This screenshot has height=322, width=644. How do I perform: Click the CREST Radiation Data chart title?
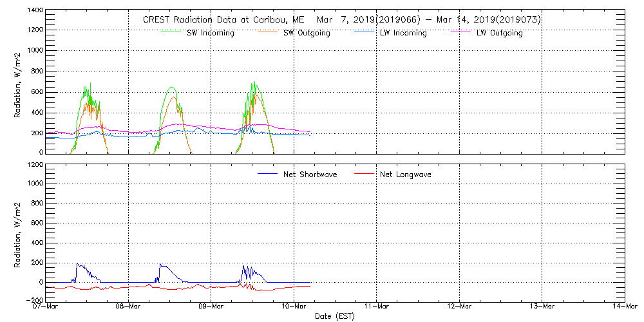click(x=341, y=19)
